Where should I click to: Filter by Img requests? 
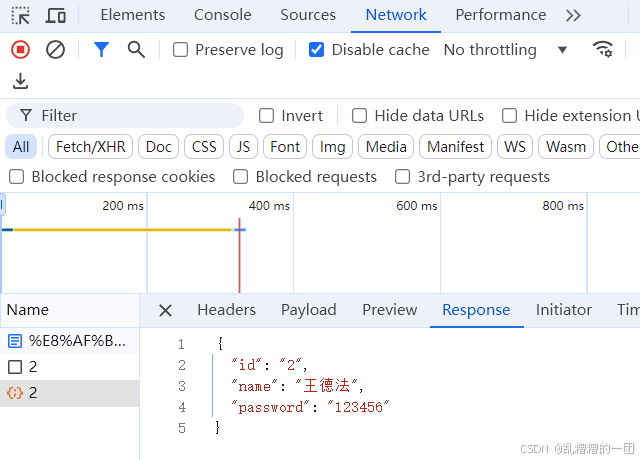332,147
